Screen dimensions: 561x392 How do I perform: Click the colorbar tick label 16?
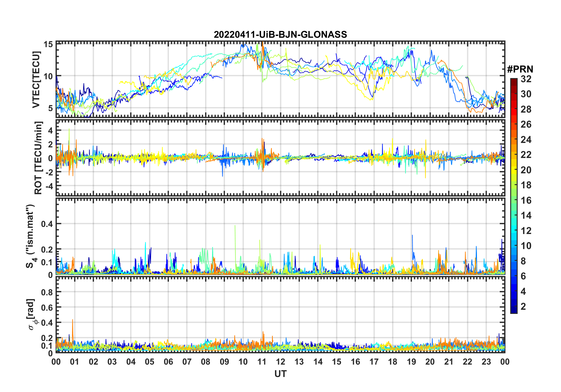point(526,200)
